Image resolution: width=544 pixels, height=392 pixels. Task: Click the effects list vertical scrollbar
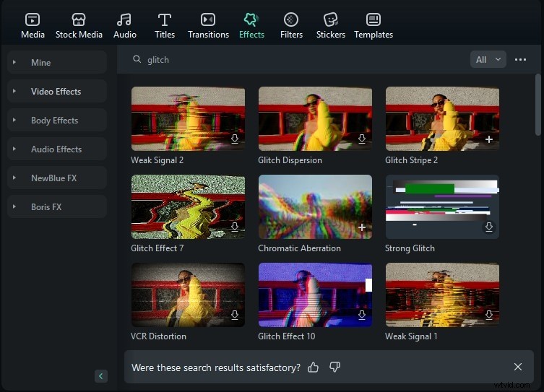coord(537,105)
